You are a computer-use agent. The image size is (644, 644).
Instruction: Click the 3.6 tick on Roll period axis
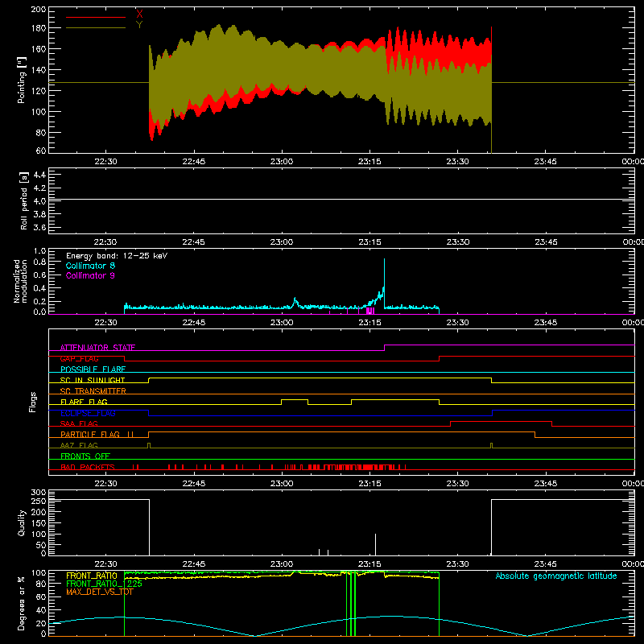tap(39, 227)
